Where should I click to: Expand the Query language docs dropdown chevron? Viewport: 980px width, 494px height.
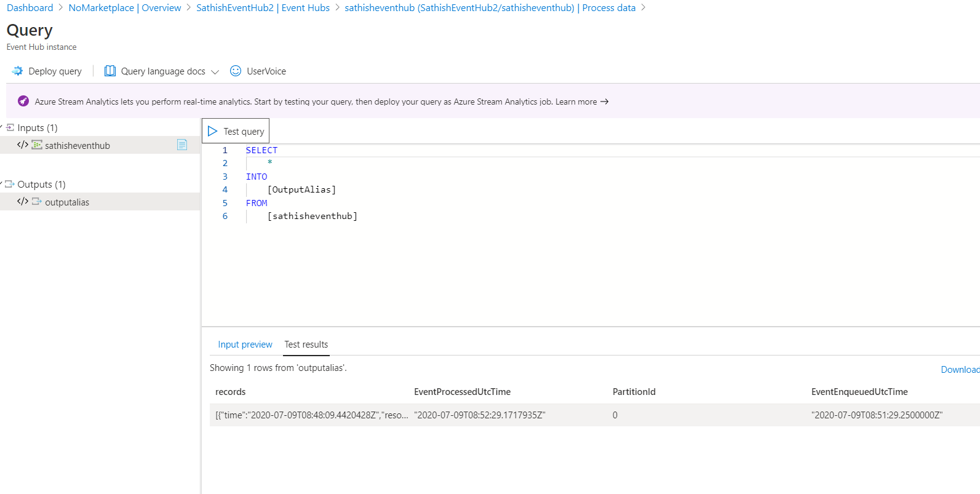(x=215, y=72)
